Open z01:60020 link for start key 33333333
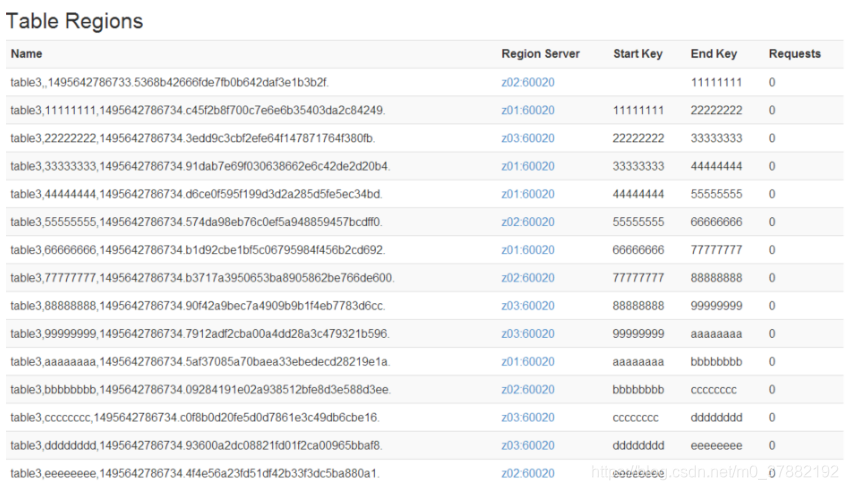This screenshot has height=490, width=848. 528,166
